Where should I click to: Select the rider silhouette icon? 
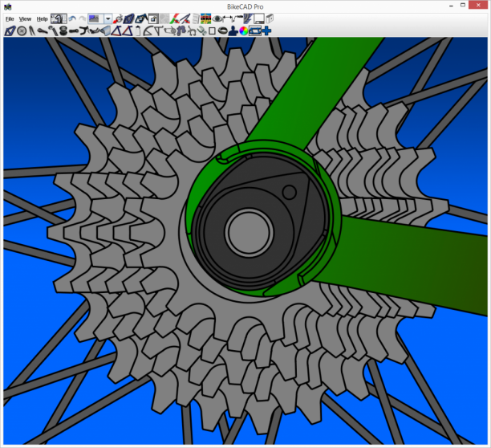[233, 31]
